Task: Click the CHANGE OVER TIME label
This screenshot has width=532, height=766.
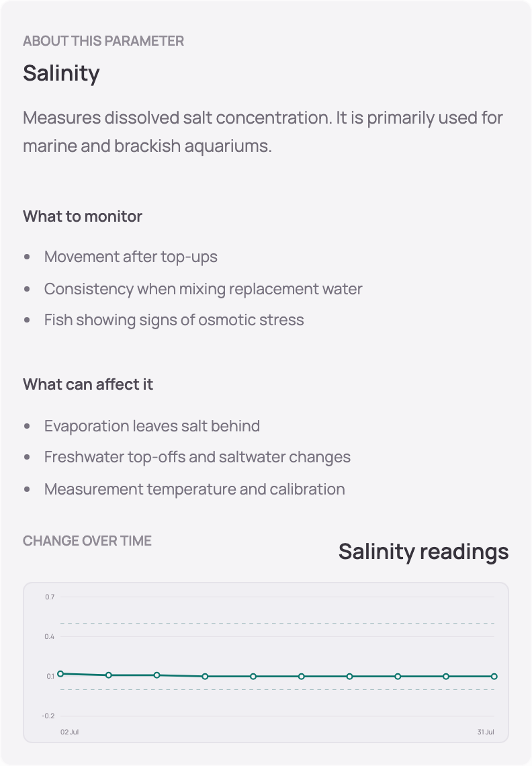Action: (87, 541)
